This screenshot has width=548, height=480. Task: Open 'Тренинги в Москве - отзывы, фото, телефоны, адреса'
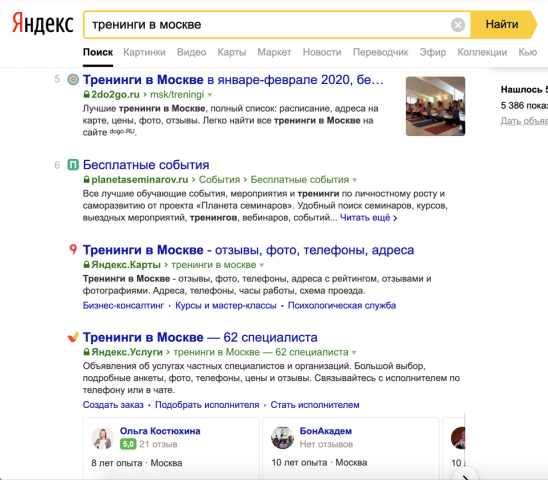(248, 250)
